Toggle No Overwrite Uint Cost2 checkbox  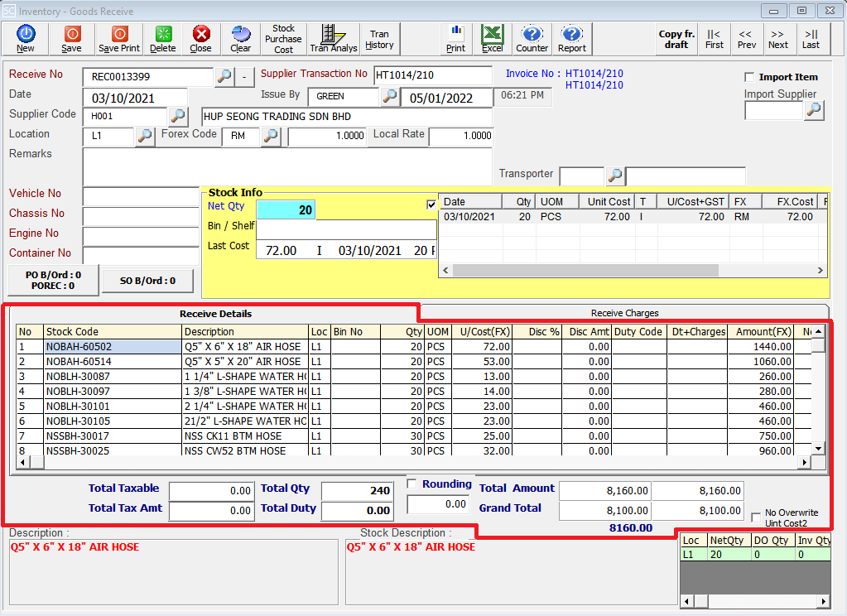pos(756,517)
